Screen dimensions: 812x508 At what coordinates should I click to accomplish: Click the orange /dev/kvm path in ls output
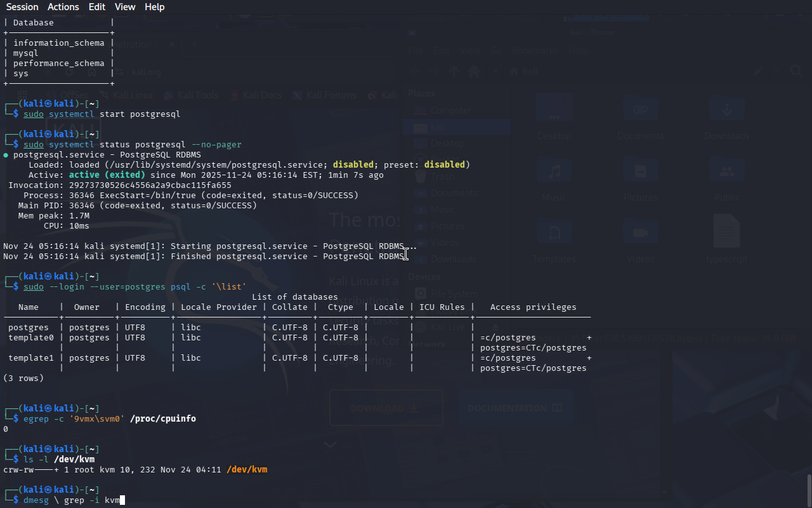point(247,470)
